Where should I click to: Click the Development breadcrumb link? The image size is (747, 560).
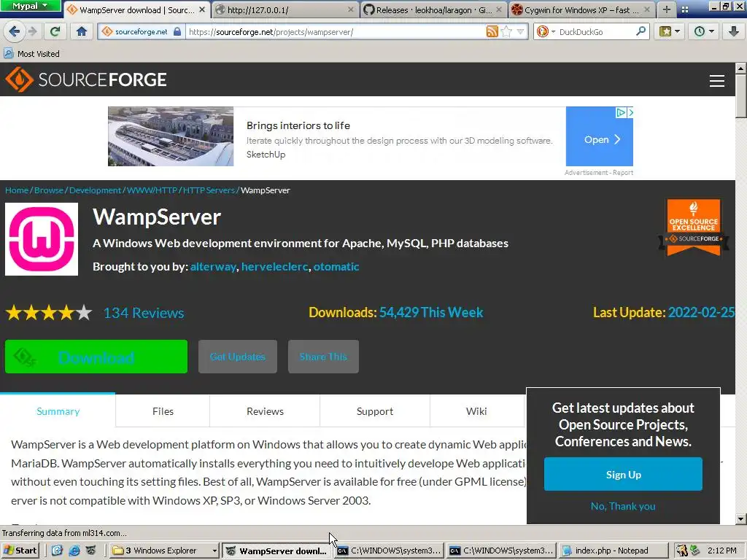96,190
